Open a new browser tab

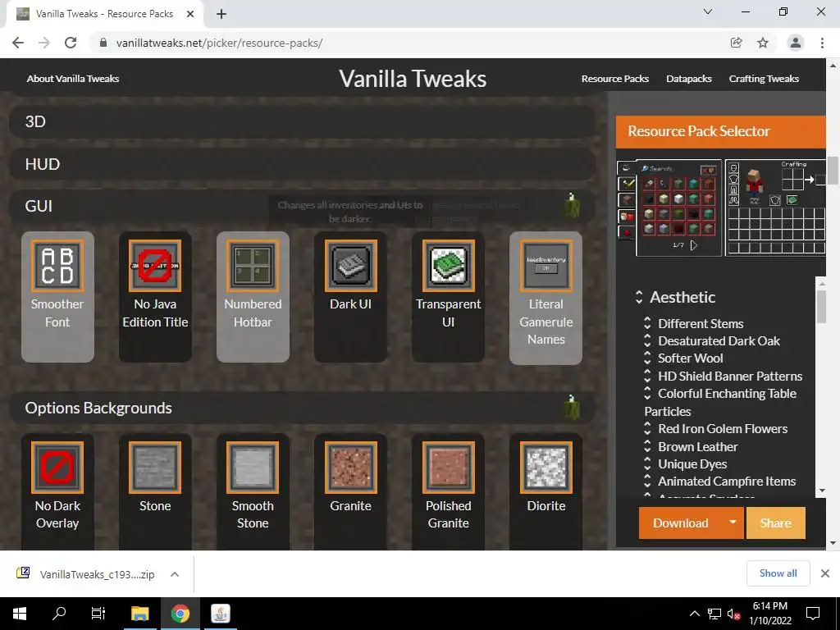click(x=221, y=14)
